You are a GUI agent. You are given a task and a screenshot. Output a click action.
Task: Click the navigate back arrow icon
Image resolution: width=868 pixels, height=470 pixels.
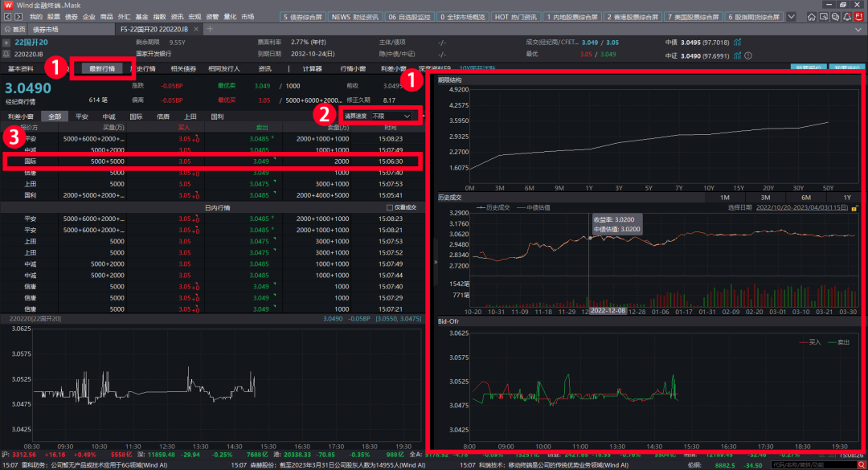tap(7, 16)
